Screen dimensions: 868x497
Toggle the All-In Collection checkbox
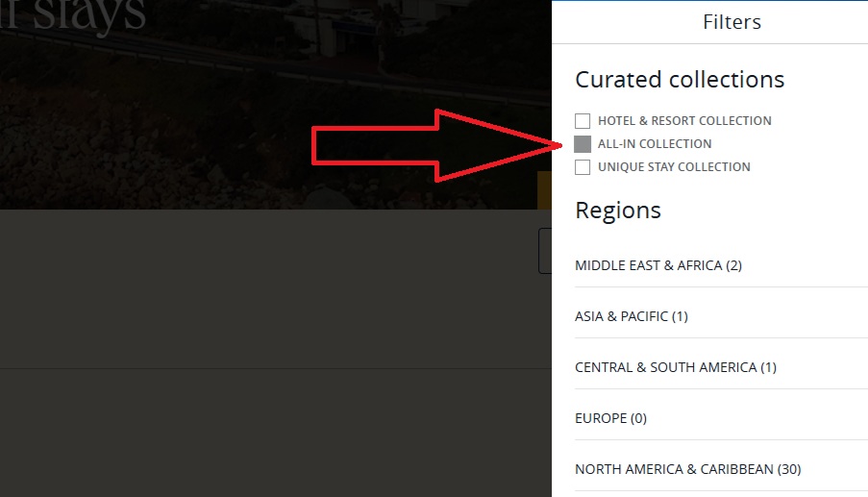point(583,144)
